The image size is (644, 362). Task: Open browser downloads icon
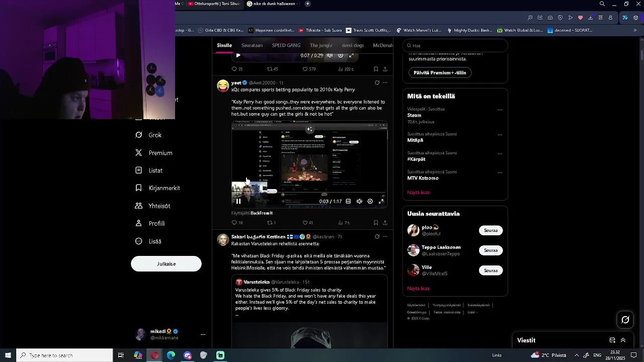click(590, 18)
